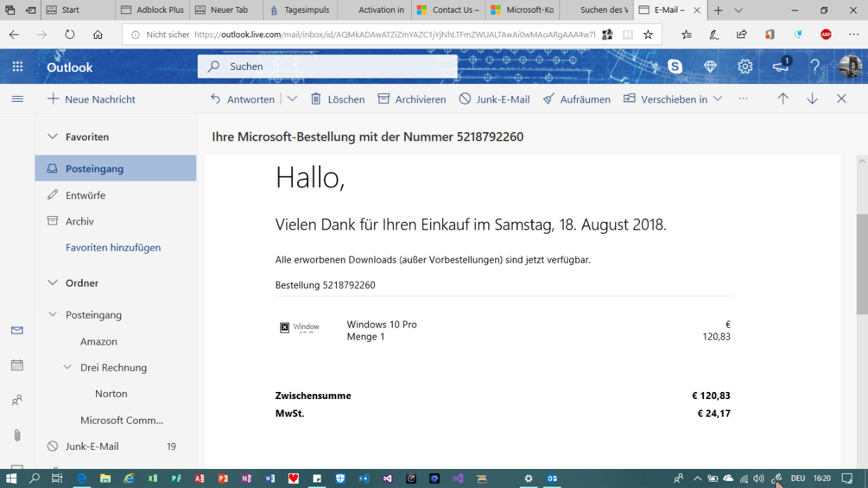
Task: Open the Windows Start menu
Action: 11,478
